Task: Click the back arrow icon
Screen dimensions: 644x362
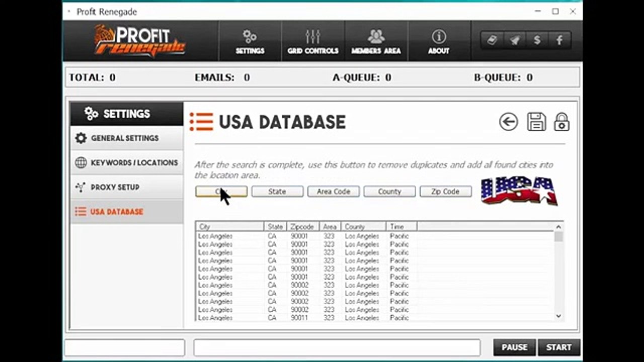Action: click(509, 122)
